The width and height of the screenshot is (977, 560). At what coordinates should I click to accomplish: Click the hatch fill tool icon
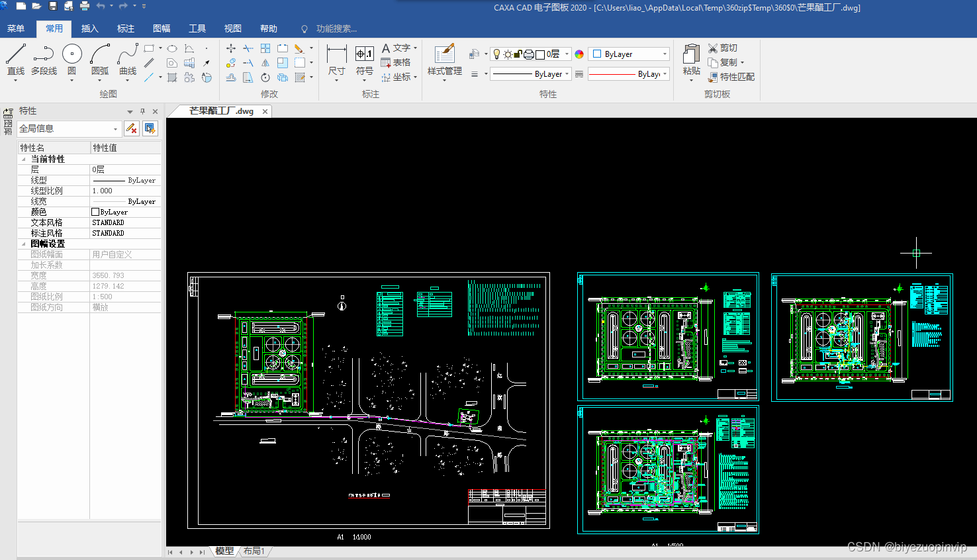pos(172,77)
